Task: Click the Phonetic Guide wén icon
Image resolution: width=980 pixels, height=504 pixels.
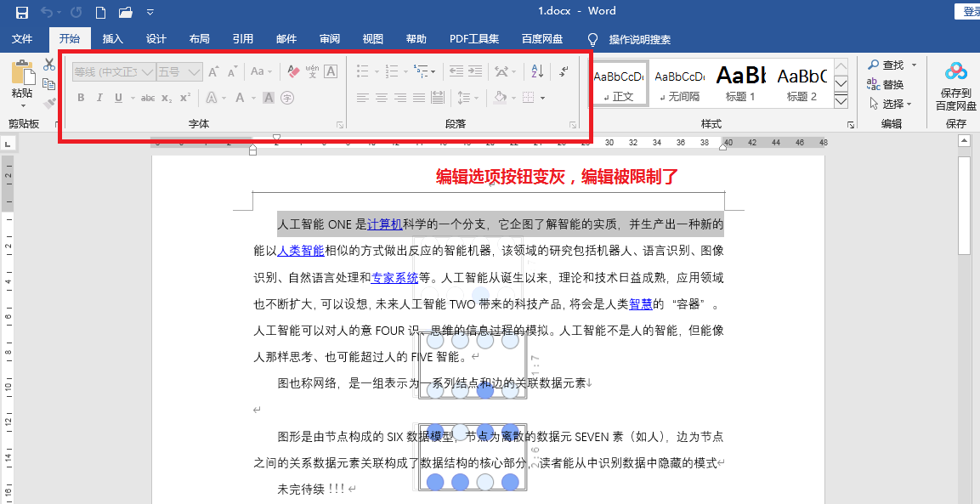Action: tap(312, 72)
